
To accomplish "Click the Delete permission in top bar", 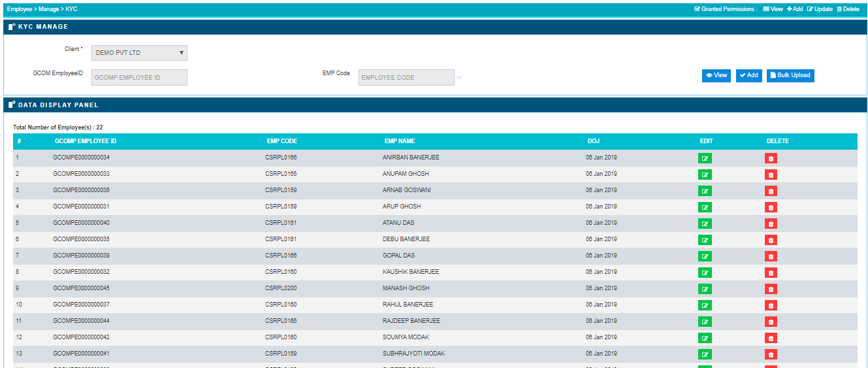I will click(848, 9).
